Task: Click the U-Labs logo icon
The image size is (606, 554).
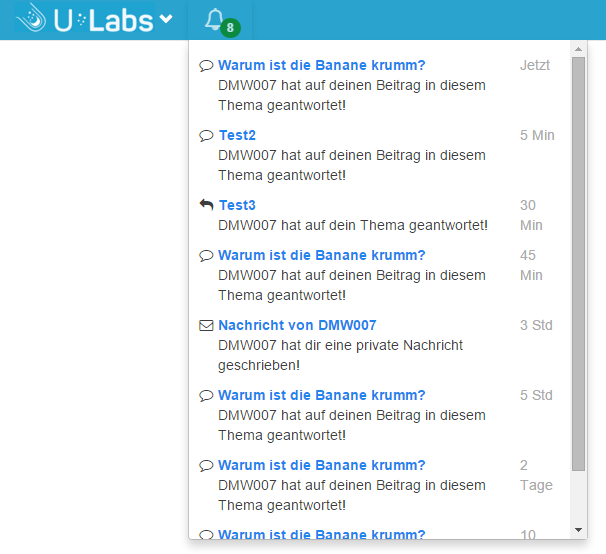Action: [32, 18]
